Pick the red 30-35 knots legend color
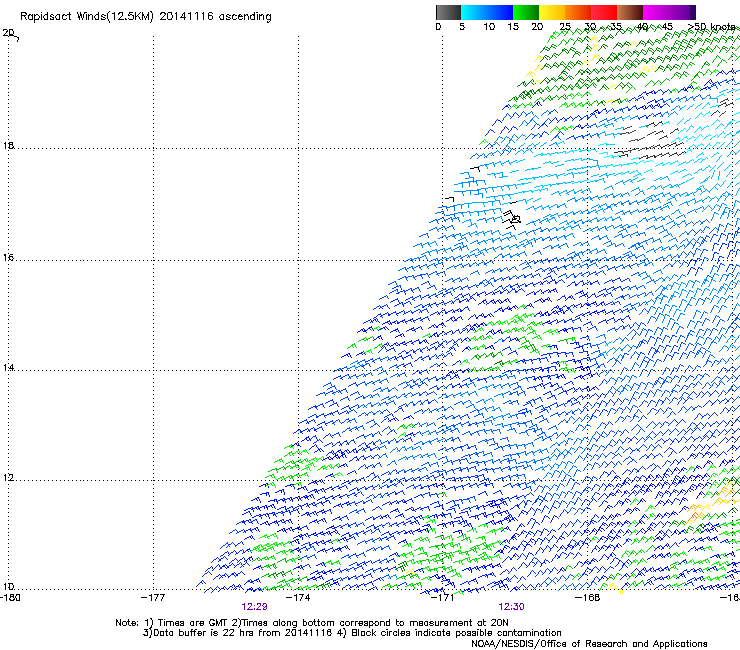This screenshot has width=740, height=650. coord(604,12)
